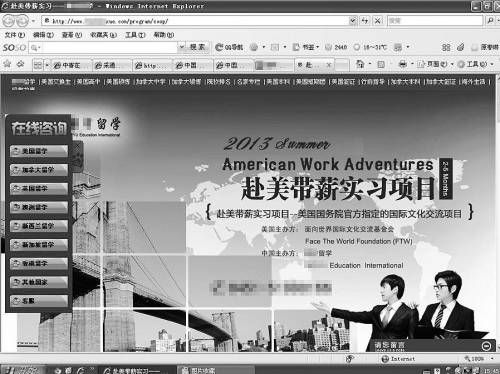Minimize the 请您留言 message bar
The width and height of the screenshot is (500, 374).
tap(486, 346)
